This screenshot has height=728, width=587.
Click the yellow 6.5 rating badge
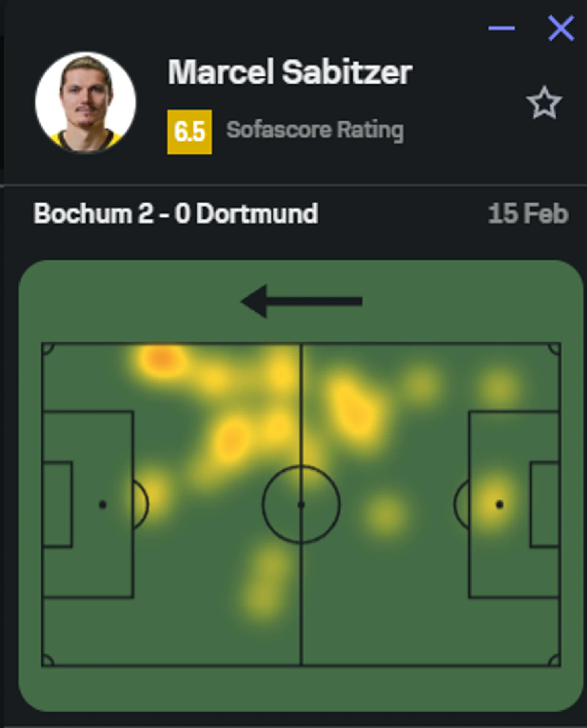(189, 131)
